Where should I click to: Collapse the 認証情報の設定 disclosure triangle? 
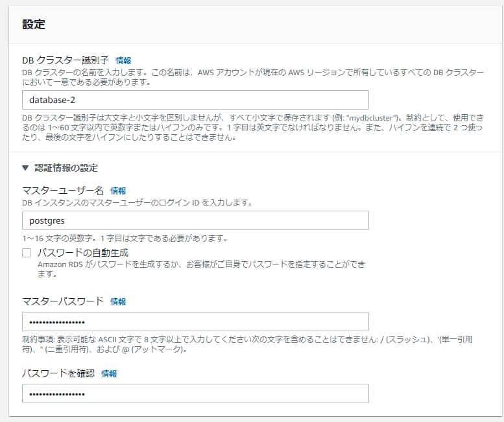(x=25, y=168)
